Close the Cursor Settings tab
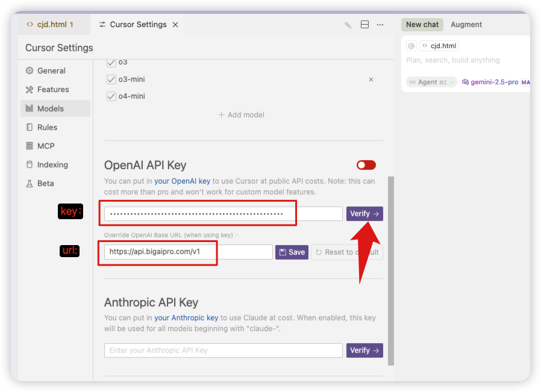541x392 pixels. [175, 25]
